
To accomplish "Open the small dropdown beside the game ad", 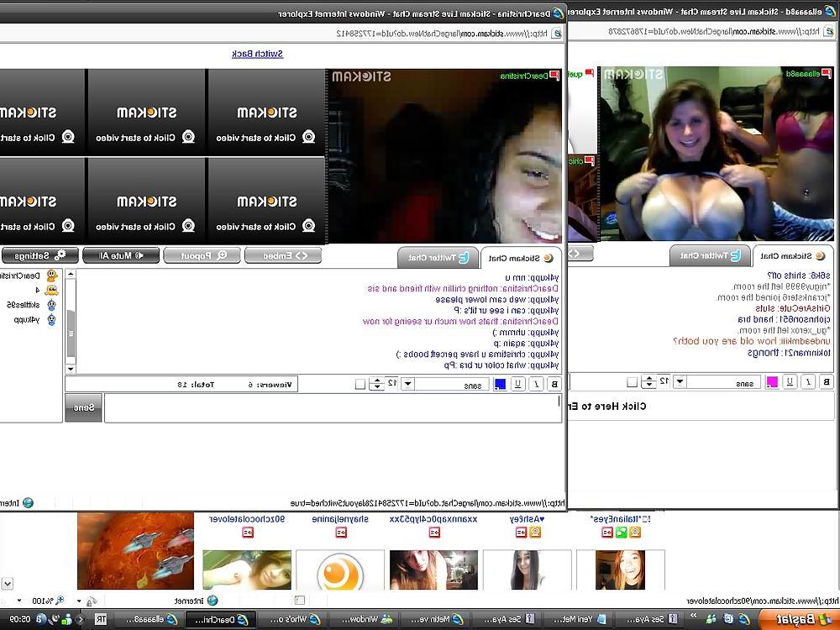I will pyautogui.click(x=8, y=584).
